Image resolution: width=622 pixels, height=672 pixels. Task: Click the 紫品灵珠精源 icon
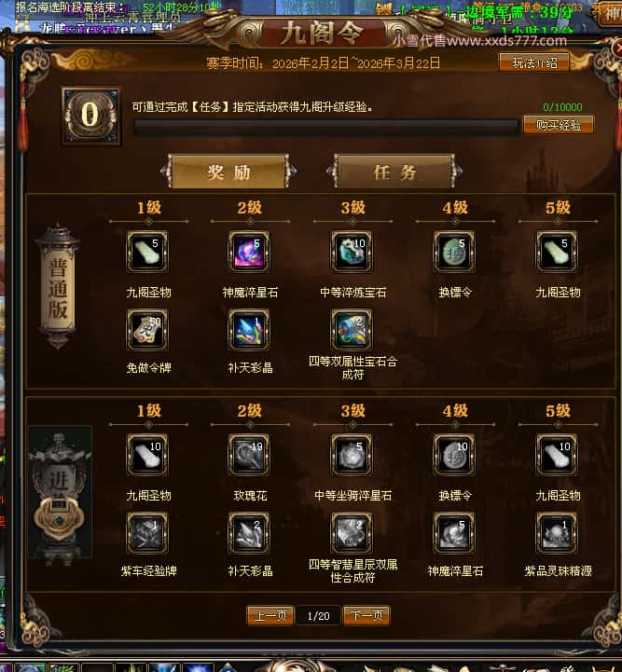click(x=557, y=533)
